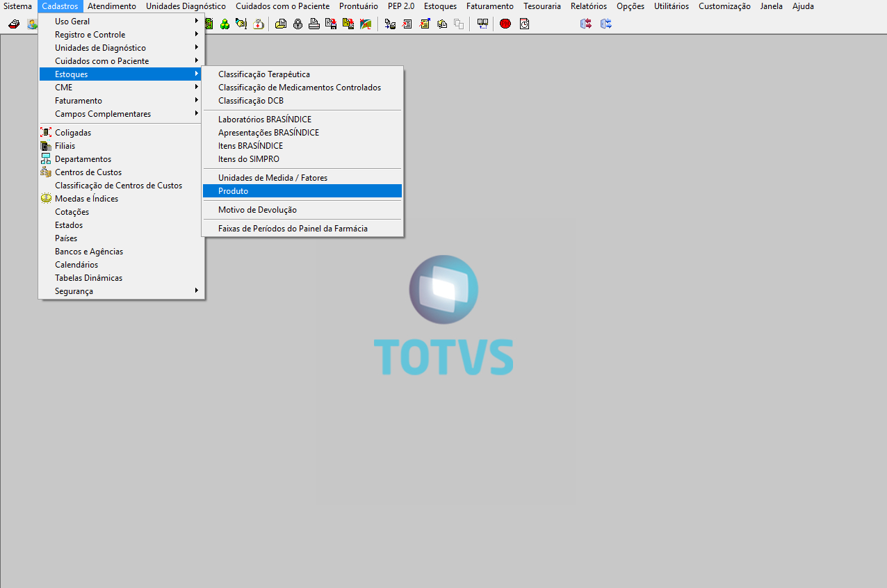The height and width of the screenshot is (588, 887).
Task: Choose Motivo de Devolução
Action: 302,209
